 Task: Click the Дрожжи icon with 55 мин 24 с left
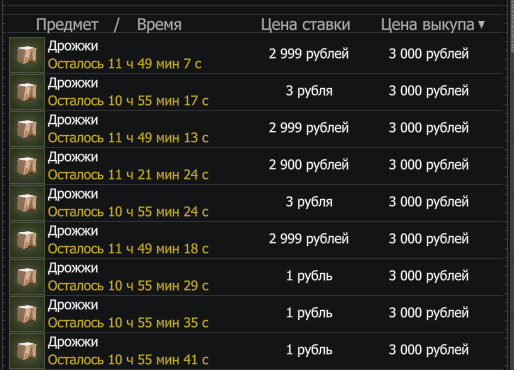pyautogui.click(x=27, y=203)
